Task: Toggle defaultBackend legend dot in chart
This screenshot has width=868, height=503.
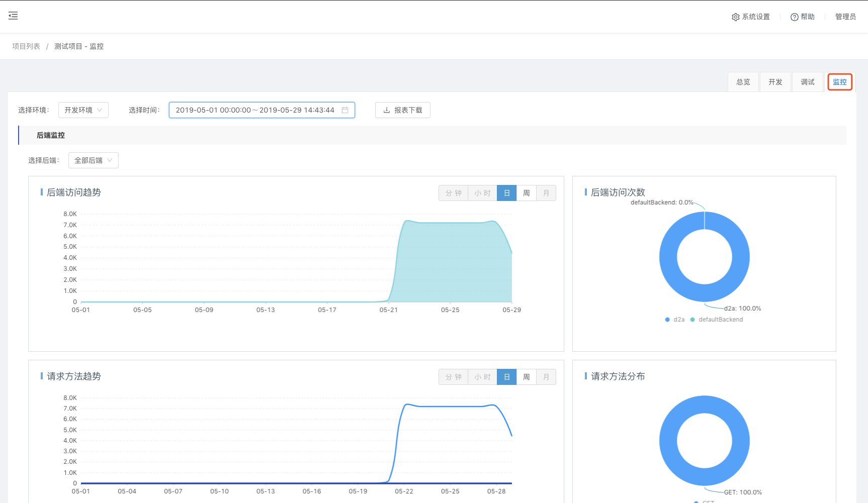Action: pos(692,320)
